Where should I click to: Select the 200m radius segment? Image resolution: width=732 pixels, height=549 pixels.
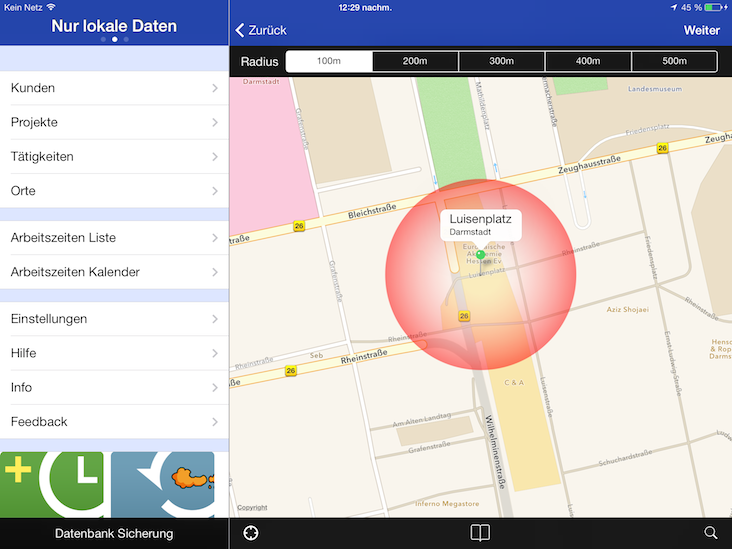(x=415, y=61)
